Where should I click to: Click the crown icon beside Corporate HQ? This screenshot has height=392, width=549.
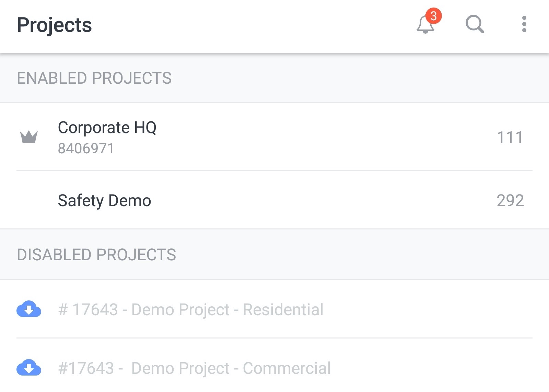tap(29, 137)
